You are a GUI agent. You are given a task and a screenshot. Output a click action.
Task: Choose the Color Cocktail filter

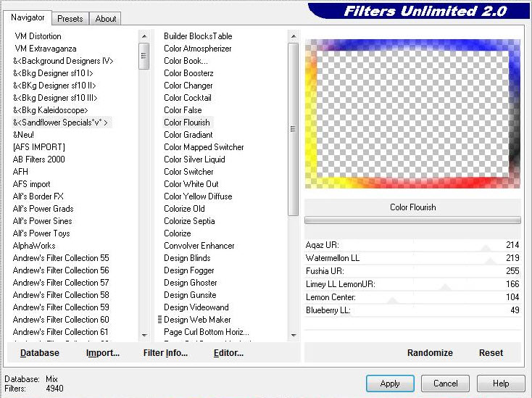(x=187, y=98)
